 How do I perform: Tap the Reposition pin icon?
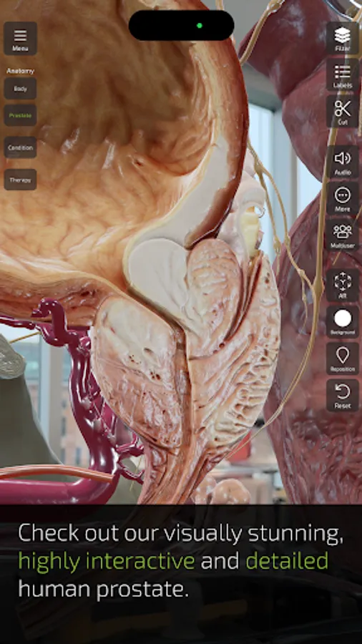342,358
